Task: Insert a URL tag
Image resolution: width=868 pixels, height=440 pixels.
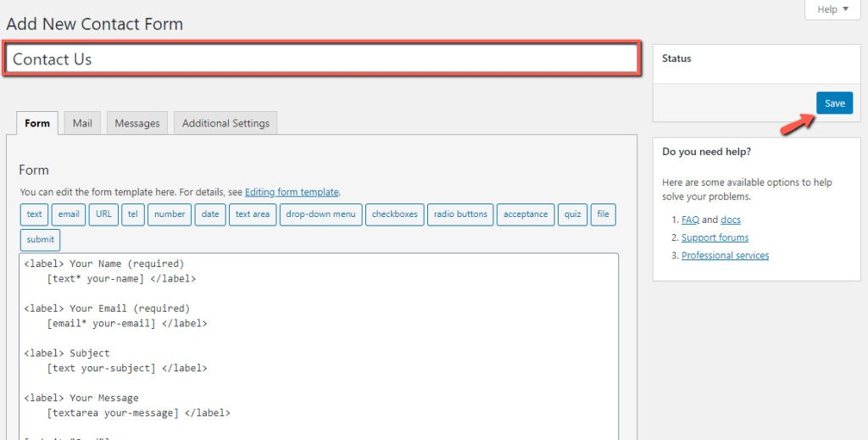Action: (x=103, y=214)
